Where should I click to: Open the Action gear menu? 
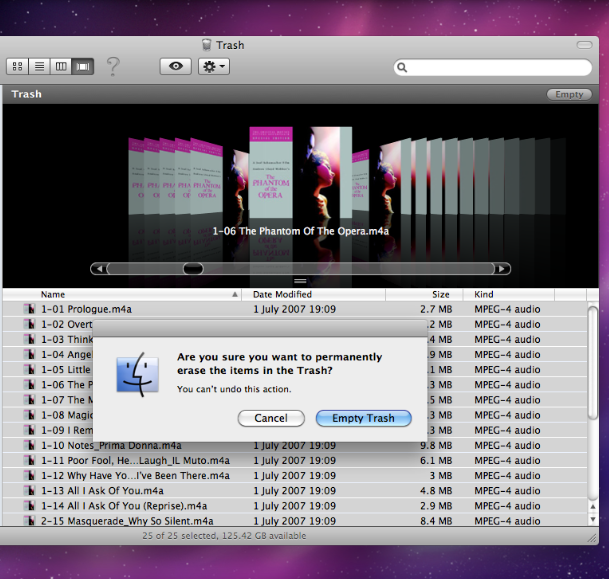pyautogui.click(x=214, y=66)
